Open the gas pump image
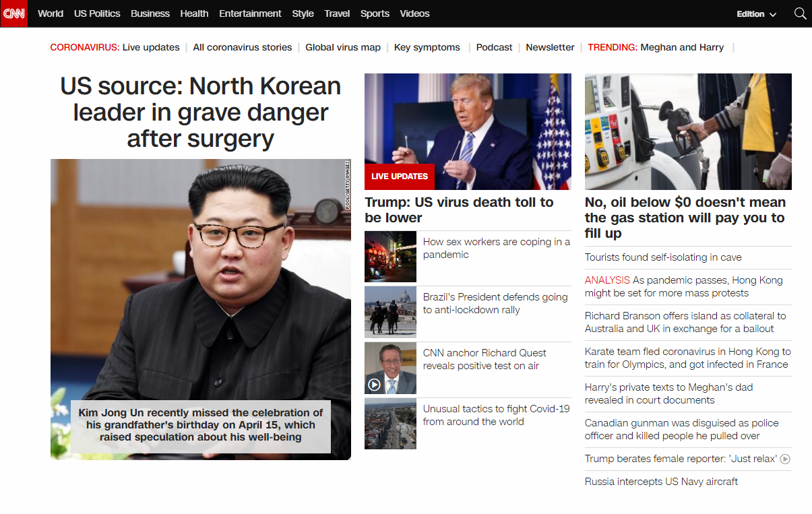This screenshot has height=514, width=812. [688, 131]
